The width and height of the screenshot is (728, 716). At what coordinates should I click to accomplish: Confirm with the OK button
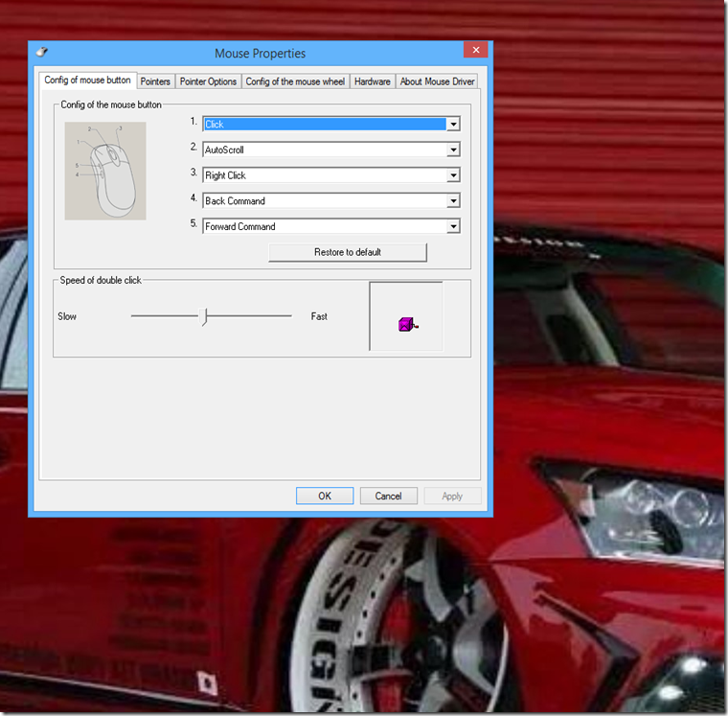[x=325, y=496]
